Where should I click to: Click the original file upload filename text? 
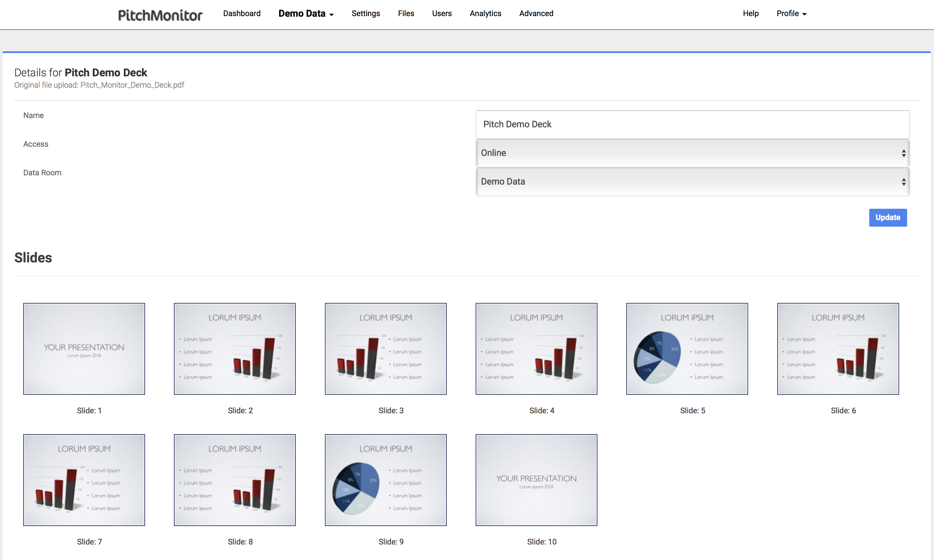[132, 85]
